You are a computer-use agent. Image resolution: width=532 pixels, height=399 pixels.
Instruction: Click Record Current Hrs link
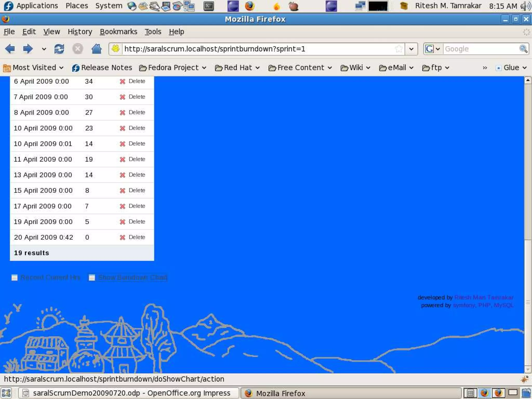point(50,277)
